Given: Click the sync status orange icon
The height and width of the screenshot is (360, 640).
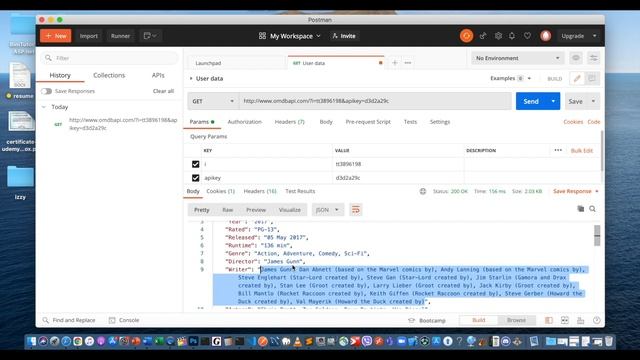Looking at the screenshot, I should (466, 36).
